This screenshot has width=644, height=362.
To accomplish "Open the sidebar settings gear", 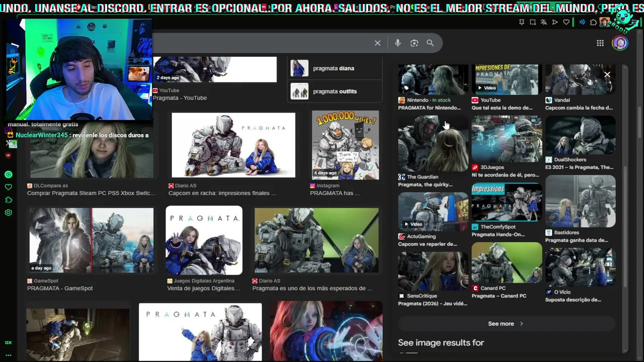I will tap(8, 213).
